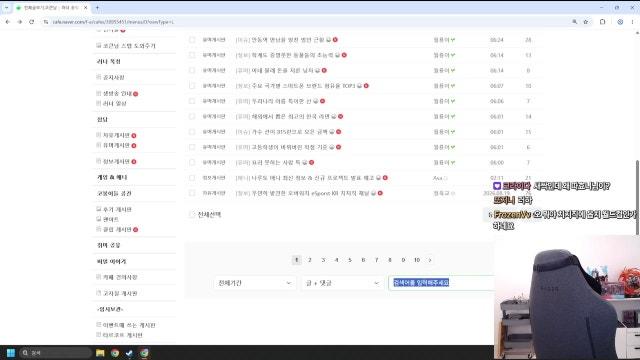Open the 유머게시판 board in sidebar

[116, 145]
